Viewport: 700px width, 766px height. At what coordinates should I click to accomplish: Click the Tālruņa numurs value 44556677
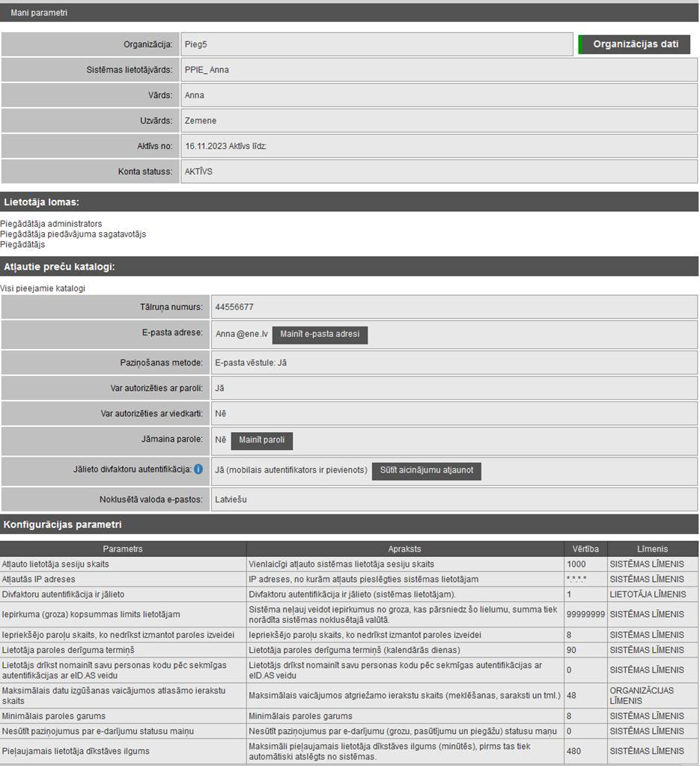click(x=235, y=307)
